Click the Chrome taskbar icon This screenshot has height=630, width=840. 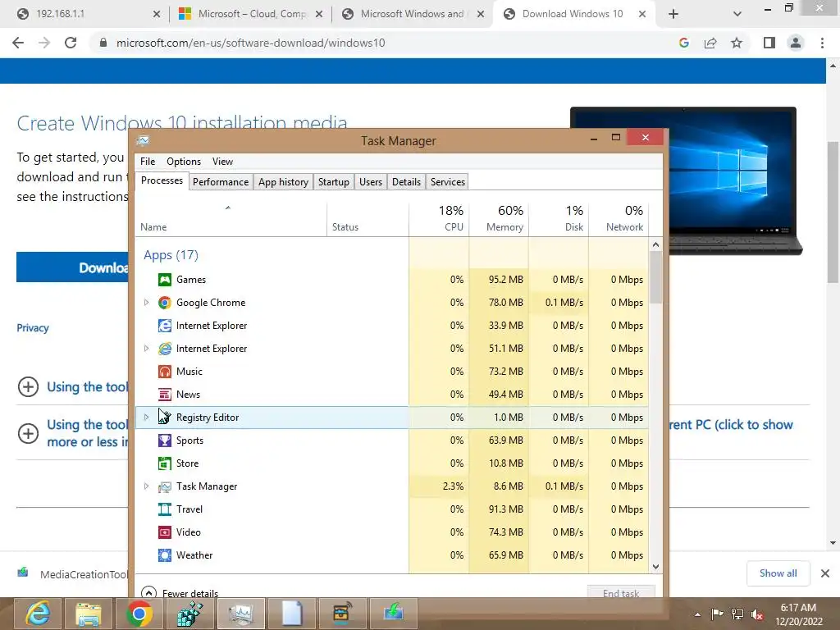[x=139, y=614]
